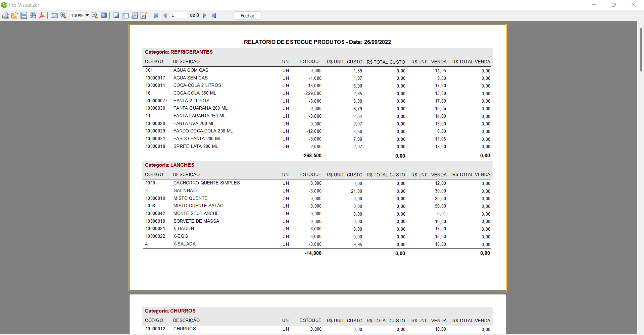The height and width of the screenshot is (335, 644).
Task: Toggle full screen view icon
Action: tap(104, 15)
